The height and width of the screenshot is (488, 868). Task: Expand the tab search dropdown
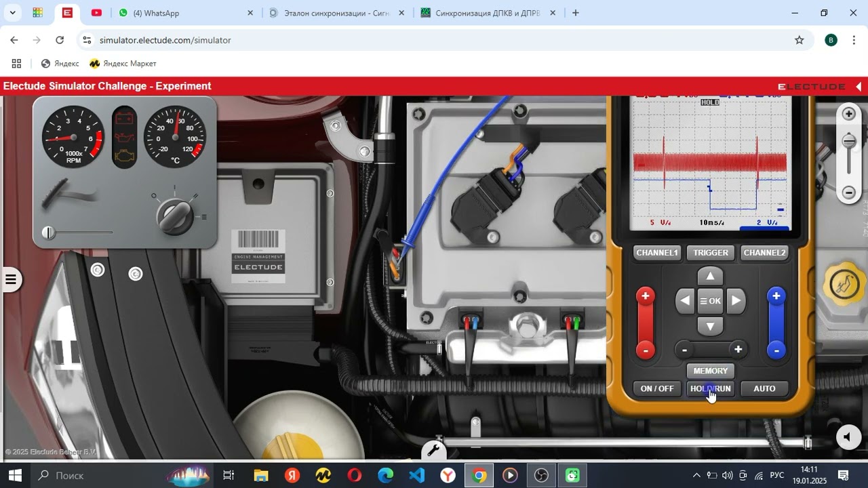(13, 13)
